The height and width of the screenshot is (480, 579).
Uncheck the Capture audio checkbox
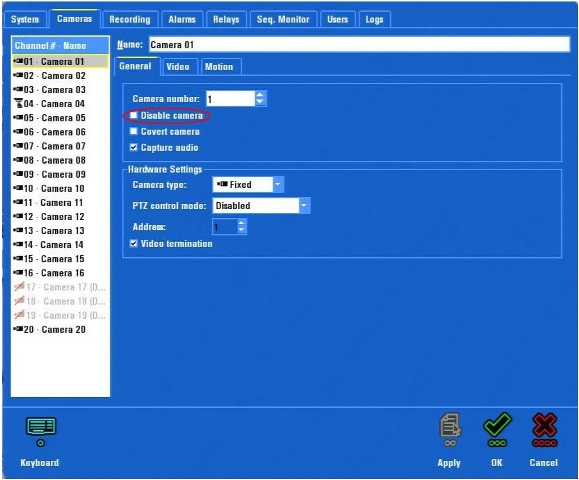[134, 147]
